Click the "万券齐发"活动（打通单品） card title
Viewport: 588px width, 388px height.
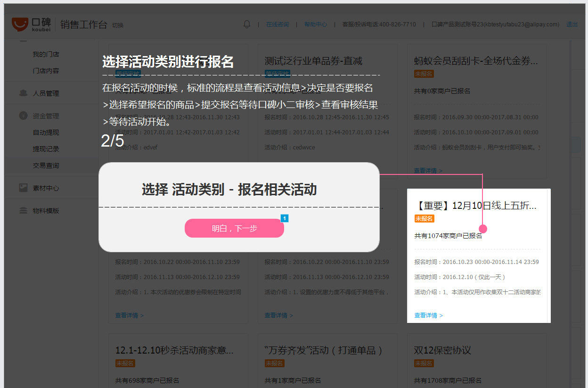(x=324, y=350)
